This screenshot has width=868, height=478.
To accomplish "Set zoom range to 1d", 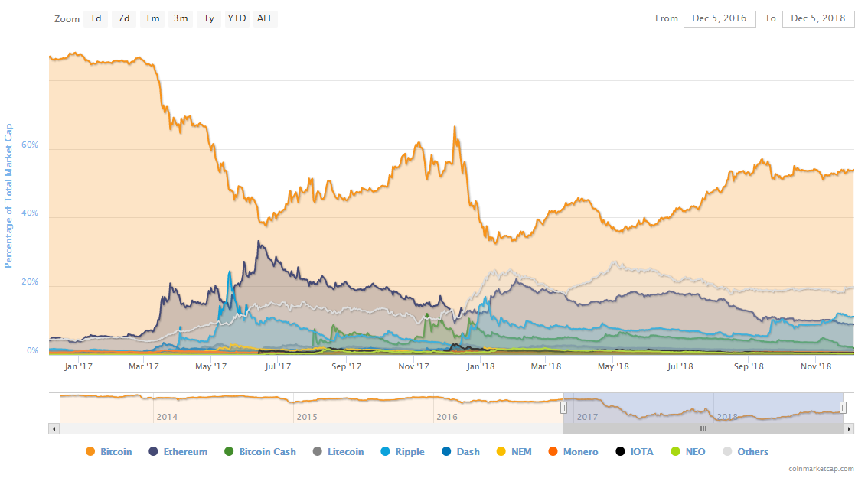I will (96, 18).
